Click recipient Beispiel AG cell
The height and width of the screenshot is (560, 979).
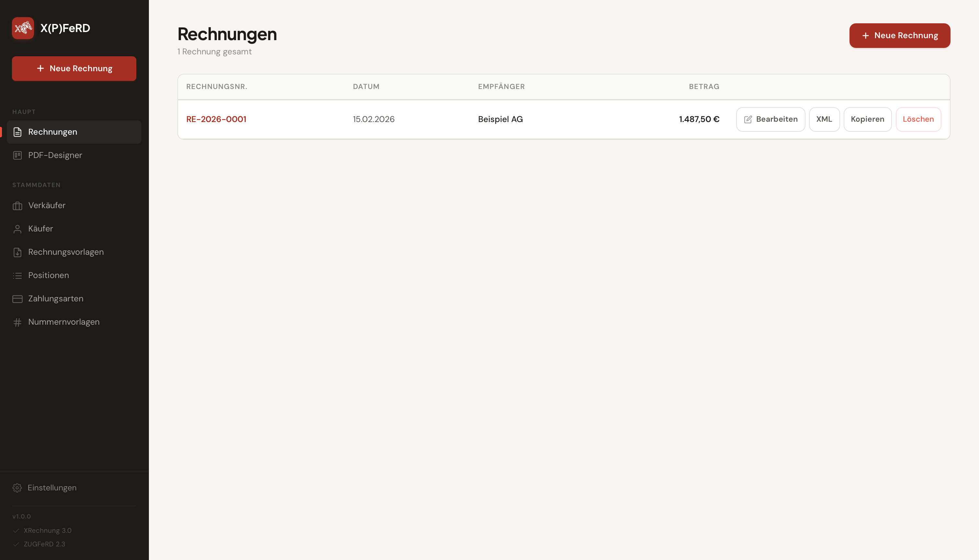click(x=501, y=119)
